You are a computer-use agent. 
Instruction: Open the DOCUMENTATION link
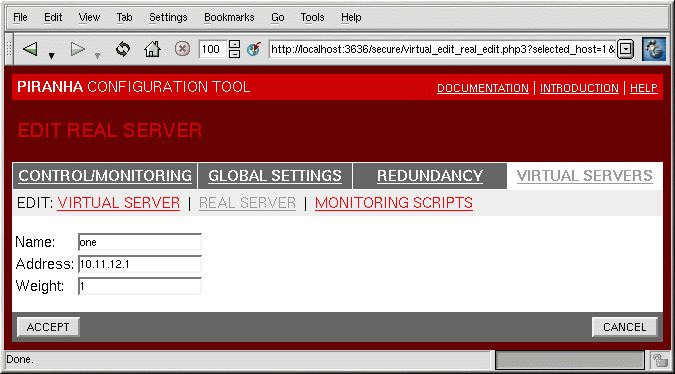point(483,88)
